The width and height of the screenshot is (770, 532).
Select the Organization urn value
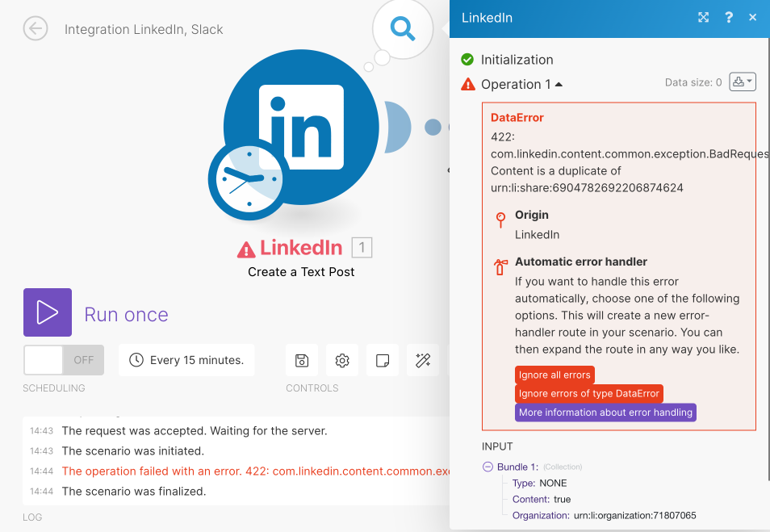tap(634, 515)
